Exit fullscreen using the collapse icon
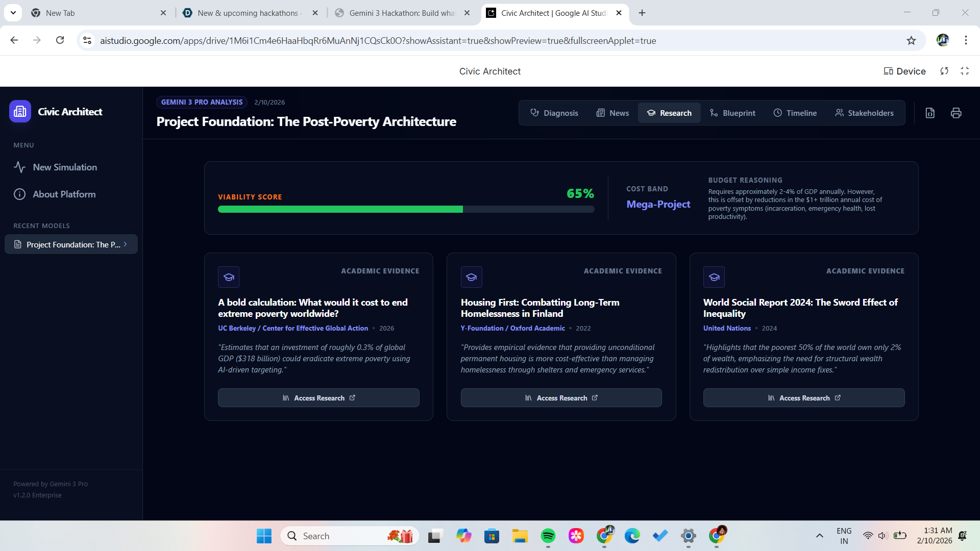The width and height of the screenshot is (980, 551). click(964, 71)
